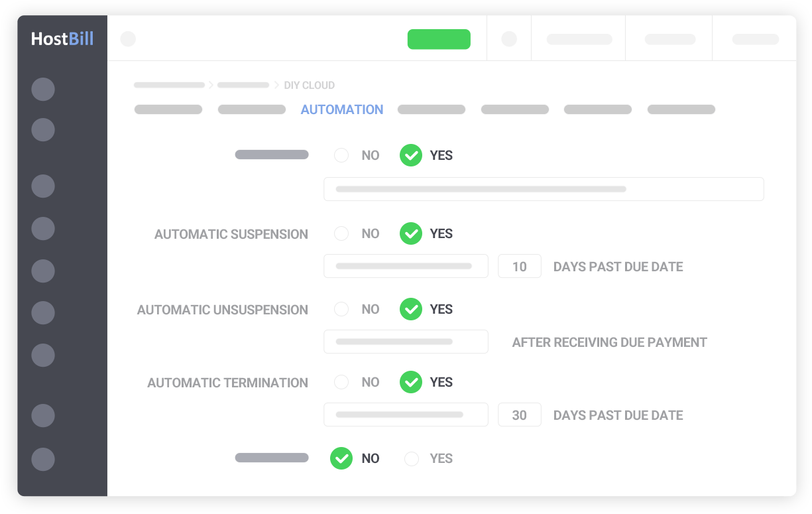The width and height of the screenshot is (812, 514).
Task: Select Yes for Automatic Unsuspension
Action: 411,309
